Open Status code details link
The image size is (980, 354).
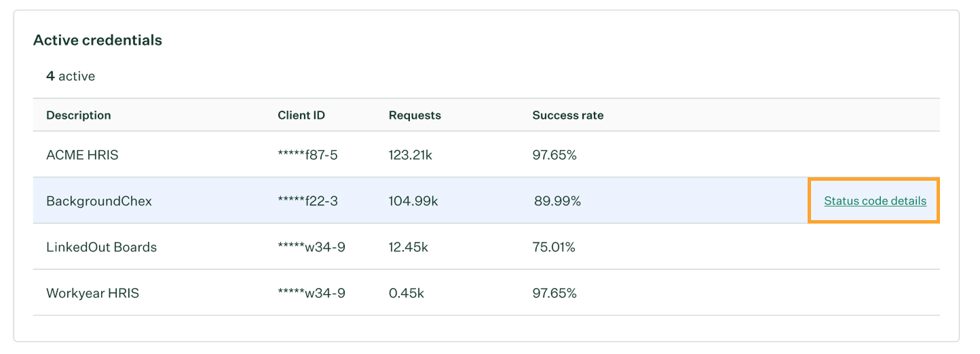[x=874, y=201]
